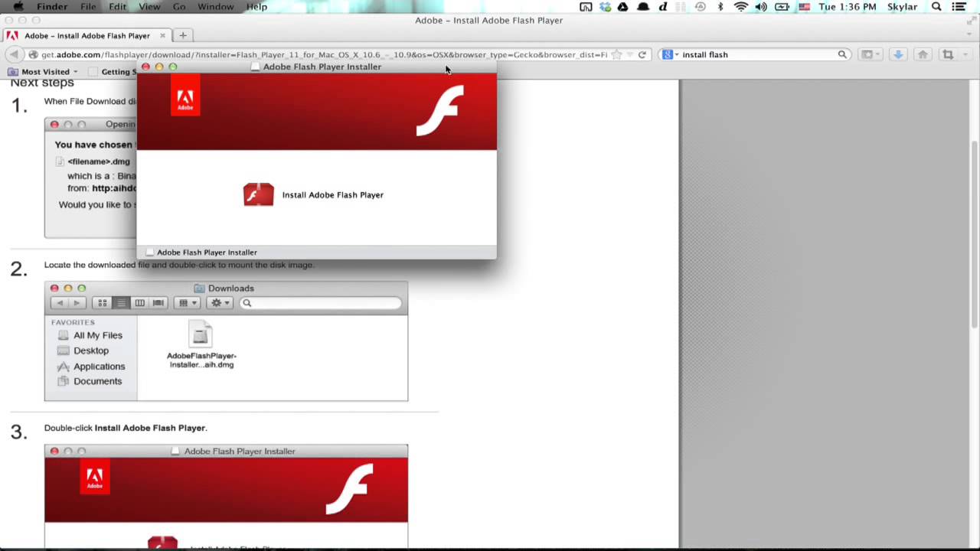Click the page vertical scrollbar
Screen dimensions: 980x551
[975, 233]
